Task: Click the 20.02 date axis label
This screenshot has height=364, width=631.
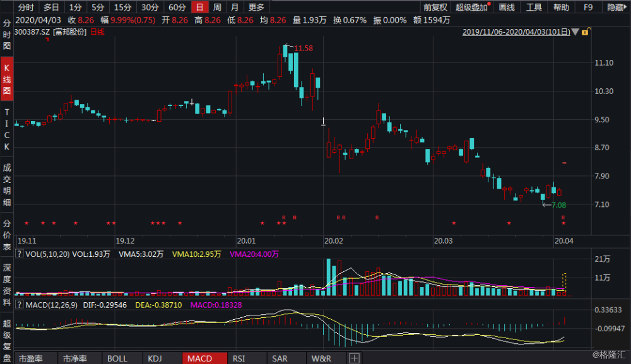Action: [334, 241]
